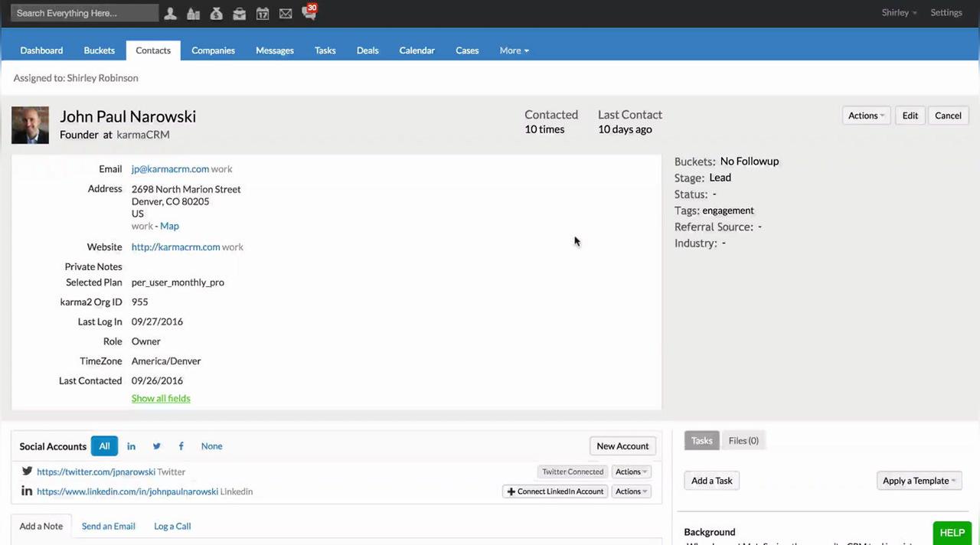Select the Contacts tab
980x545 pixels.
(153, 51)
